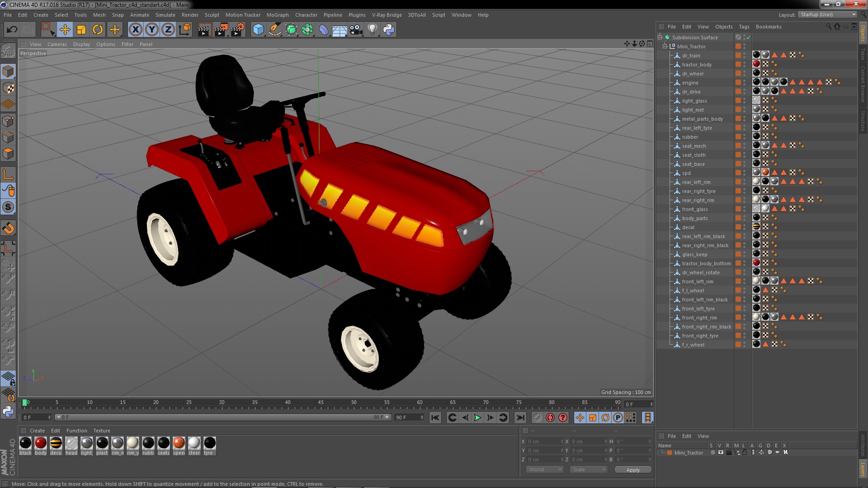Screen dimensions: 868x488
Task: Toggle visibility dots for decal
Action: [x=745, y=227]
